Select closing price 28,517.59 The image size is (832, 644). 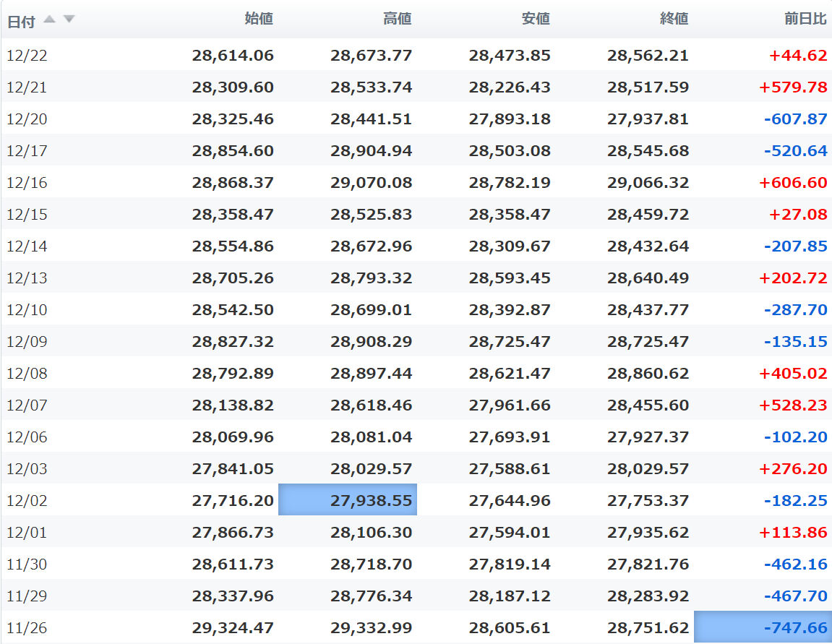(x=648, y=87)
